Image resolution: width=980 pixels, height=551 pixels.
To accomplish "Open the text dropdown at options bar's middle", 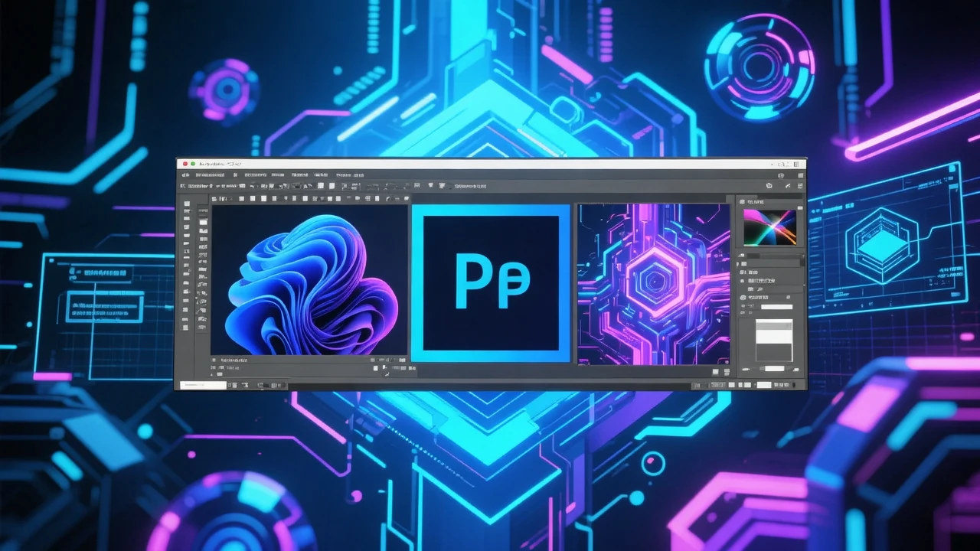I will pos(470,186).
